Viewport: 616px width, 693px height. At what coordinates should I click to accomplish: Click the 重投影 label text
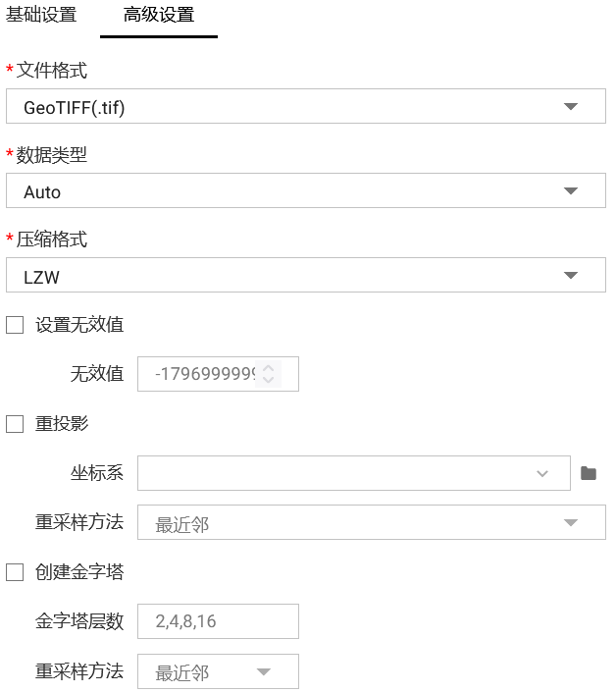(x=62, y=424)
